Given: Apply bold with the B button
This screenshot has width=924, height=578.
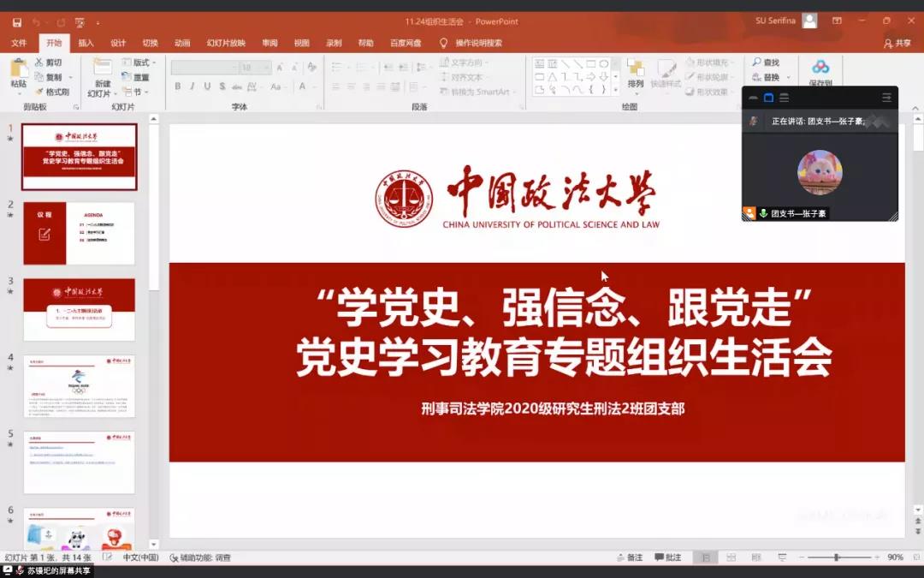Looking at the screenshot, I should coord(177,86).
